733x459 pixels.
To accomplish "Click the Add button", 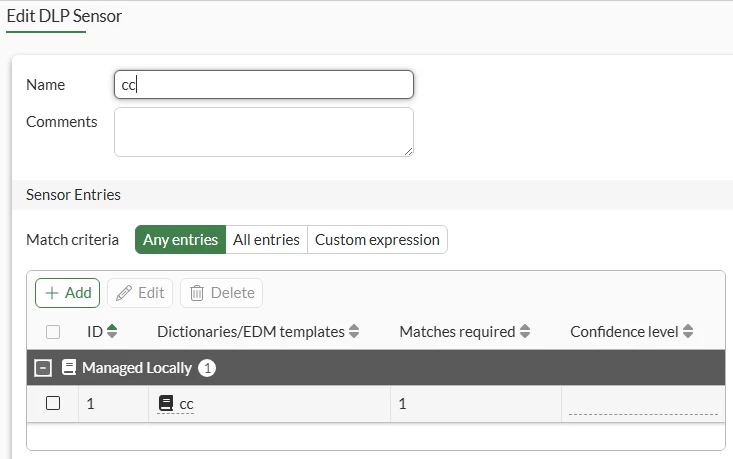I will tap(67, 293).
